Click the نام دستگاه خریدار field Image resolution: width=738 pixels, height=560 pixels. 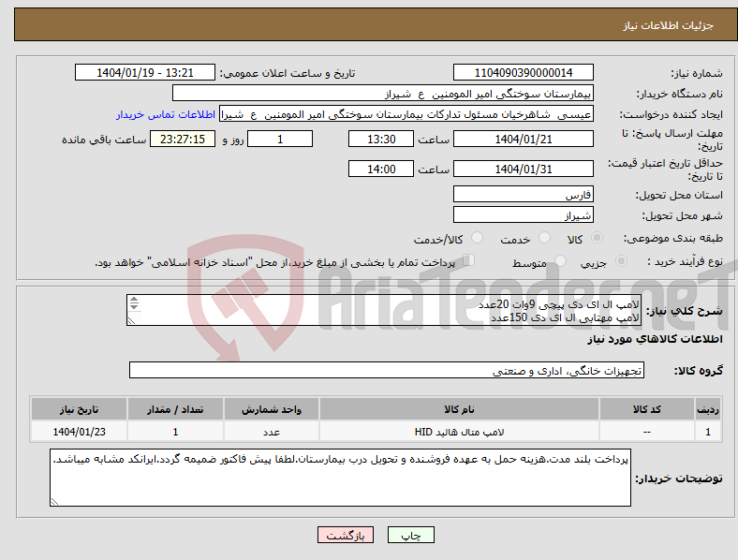pyautogui.click(x=383, y=93)
